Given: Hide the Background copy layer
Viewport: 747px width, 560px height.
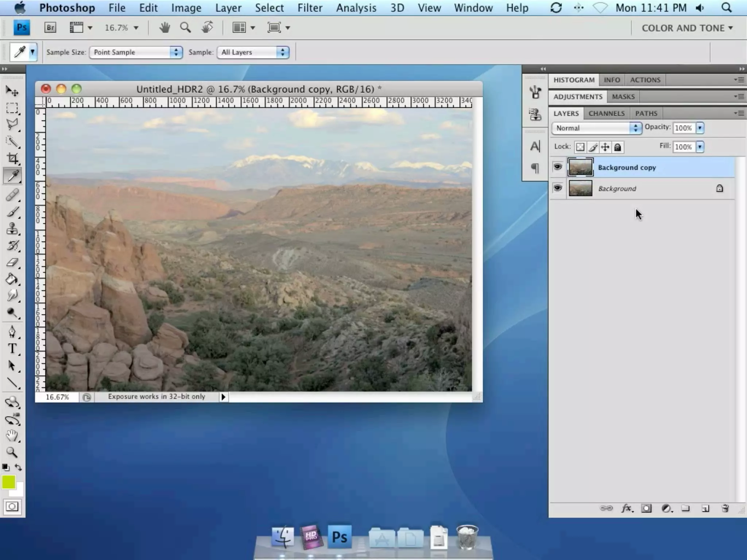Looking at the screenshot, I should point(558,167).
